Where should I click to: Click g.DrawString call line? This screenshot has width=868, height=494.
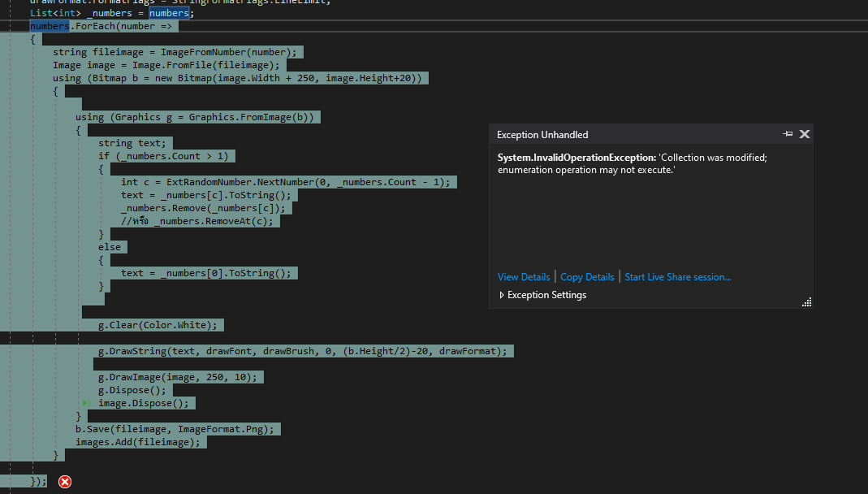(302, 351)
